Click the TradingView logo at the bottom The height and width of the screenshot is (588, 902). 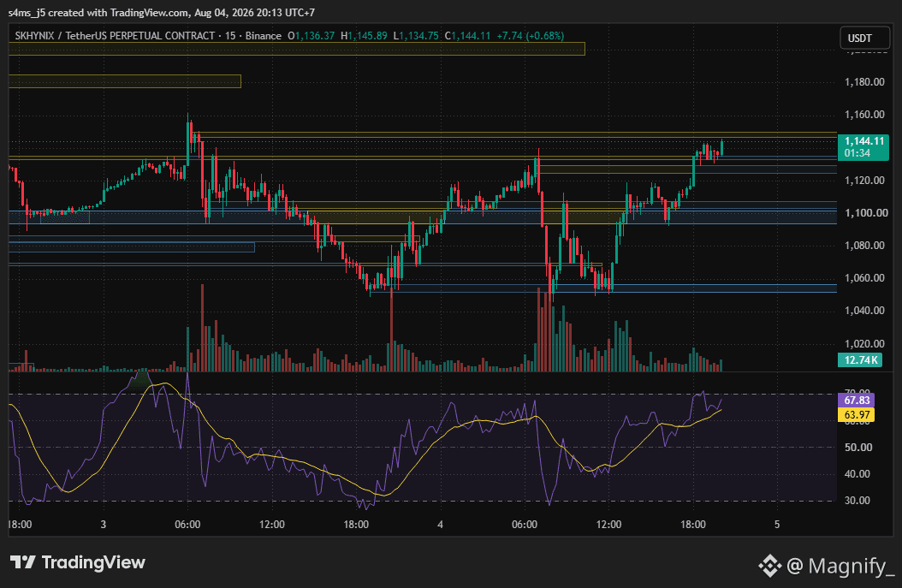click(x=78, y=562)
